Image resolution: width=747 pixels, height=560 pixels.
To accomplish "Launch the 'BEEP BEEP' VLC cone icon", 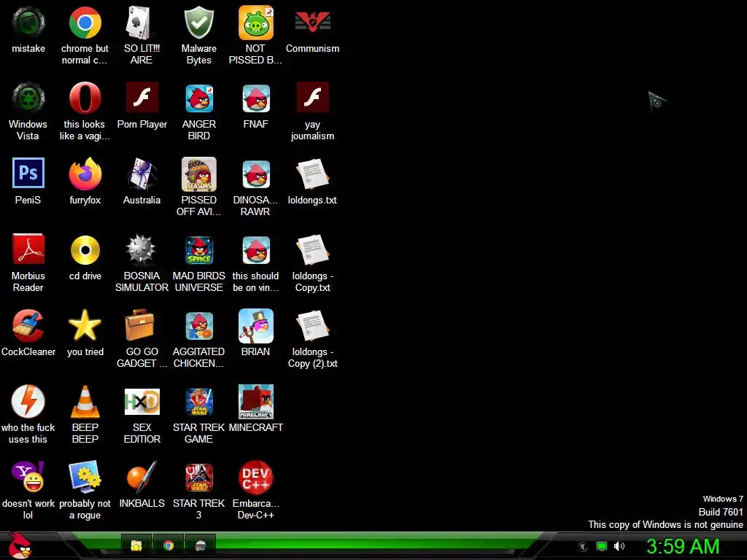I will coord(85,402).
